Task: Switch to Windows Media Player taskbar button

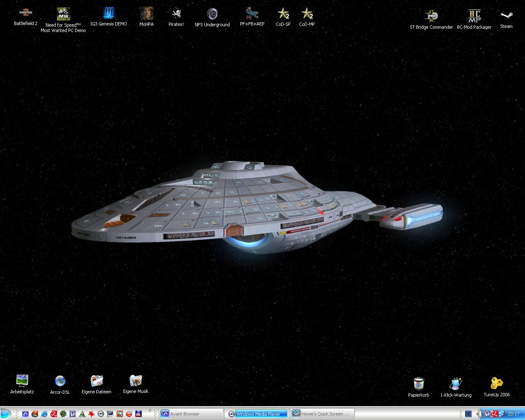Action: [257, 414]
